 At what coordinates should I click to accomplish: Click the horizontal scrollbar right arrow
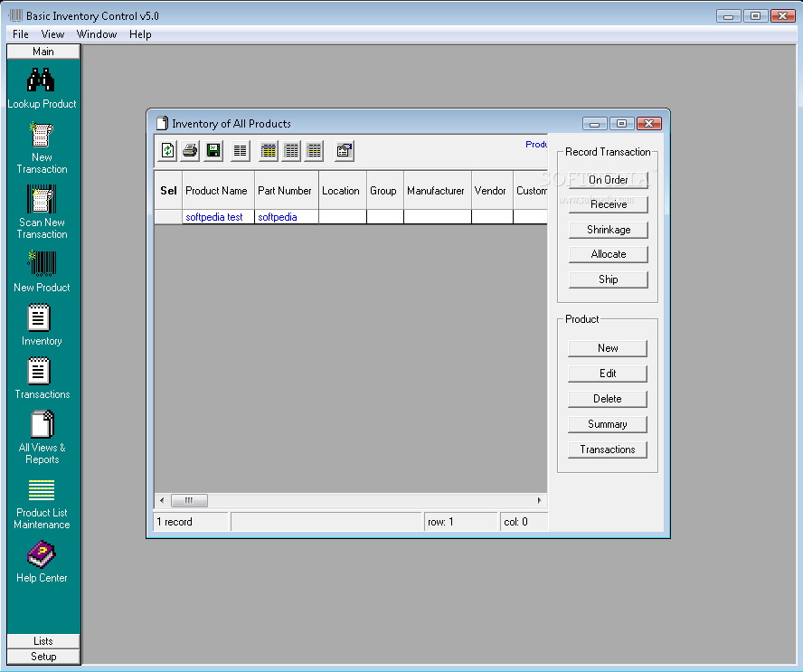(x=540, y=500)
